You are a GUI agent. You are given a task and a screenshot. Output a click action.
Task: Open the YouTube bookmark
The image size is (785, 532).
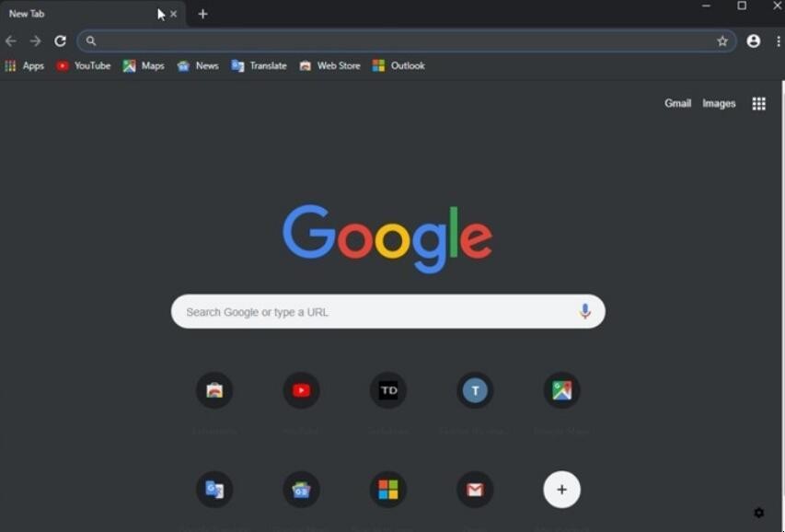click(83, 65)
